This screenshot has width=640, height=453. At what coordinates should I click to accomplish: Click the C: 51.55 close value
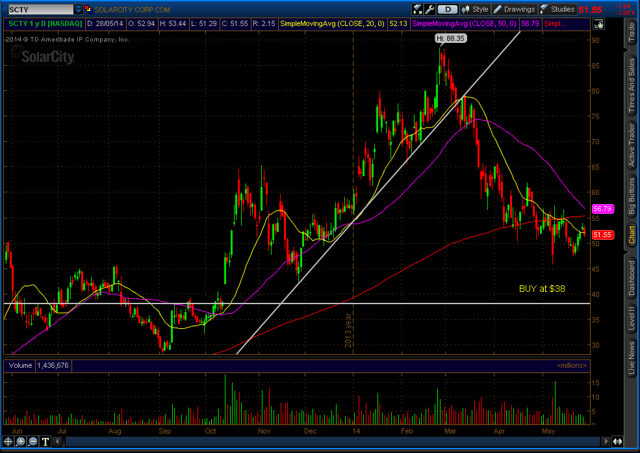pos(235,24)
